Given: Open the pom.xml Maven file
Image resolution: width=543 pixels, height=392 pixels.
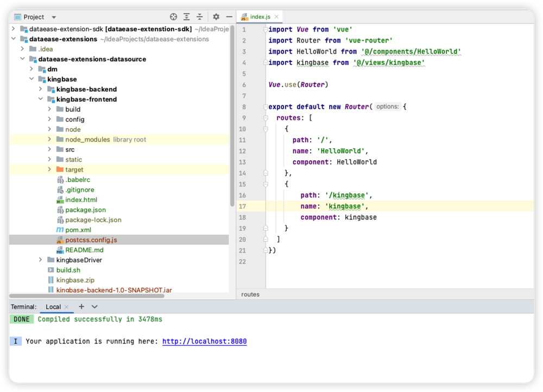Looking at the screenshot, I should click(78, 230).
